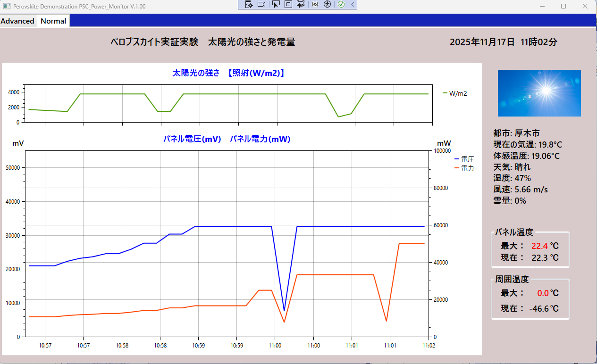Image resolution: width=597 pixels, height=364 pixels.
Task: Click the green Hot Reload checkmark
Action: (x=341, y=4)
